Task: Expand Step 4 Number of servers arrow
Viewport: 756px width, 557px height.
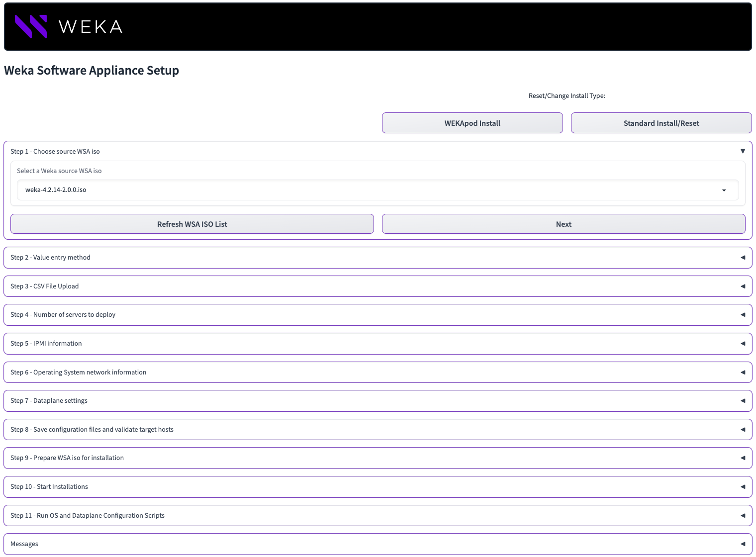Action: click(x=743, y=315)
